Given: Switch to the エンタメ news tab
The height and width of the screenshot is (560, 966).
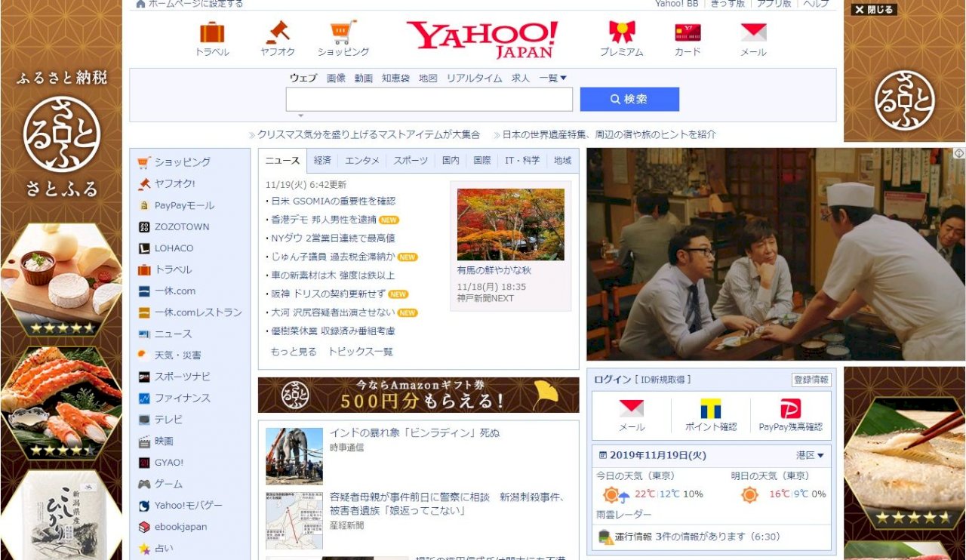Looking at the screenshot, I should (x=362, y=161).
